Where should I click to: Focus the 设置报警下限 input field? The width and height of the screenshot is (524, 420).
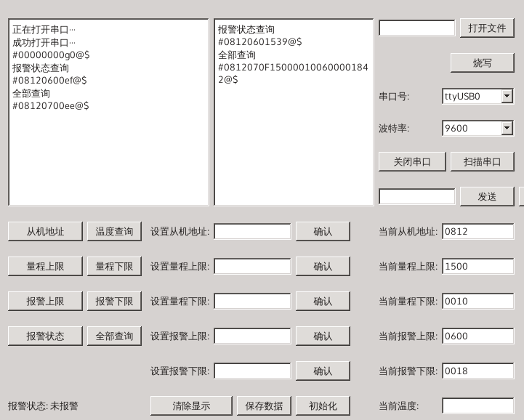(252, 371)
